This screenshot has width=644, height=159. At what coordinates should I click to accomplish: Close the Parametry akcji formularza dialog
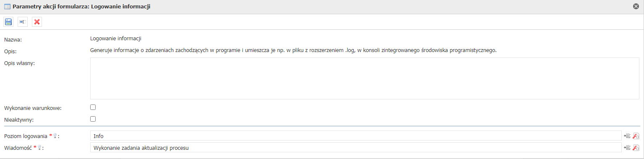(x=636, y=7)
